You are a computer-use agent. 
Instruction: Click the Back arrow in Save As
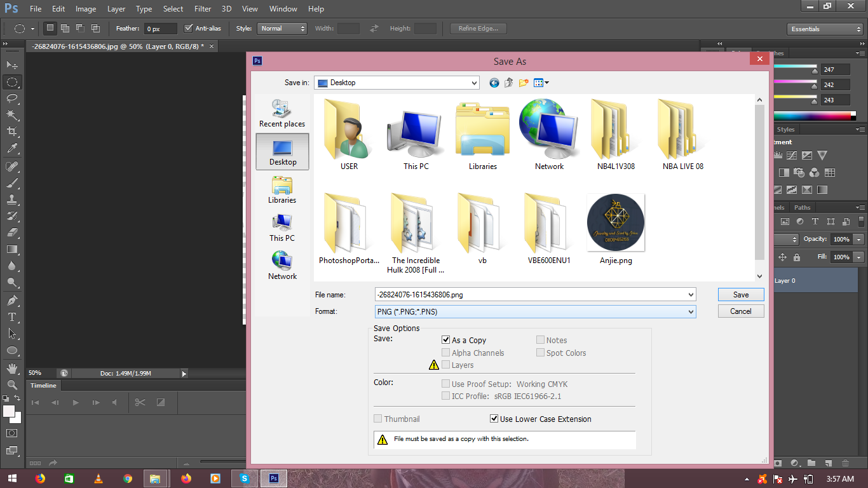tap(494, 83)
